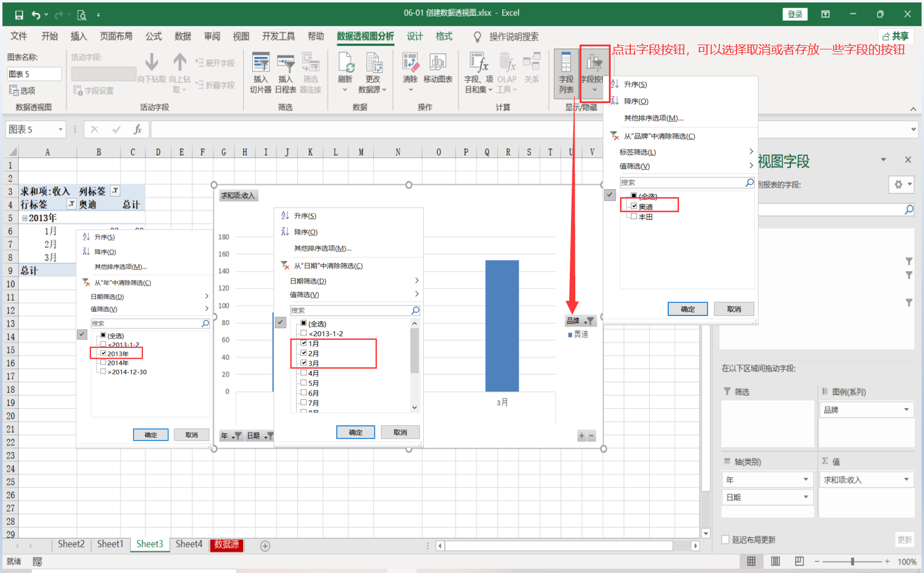Open the 列标签 filter dropdown

point(115,191)
